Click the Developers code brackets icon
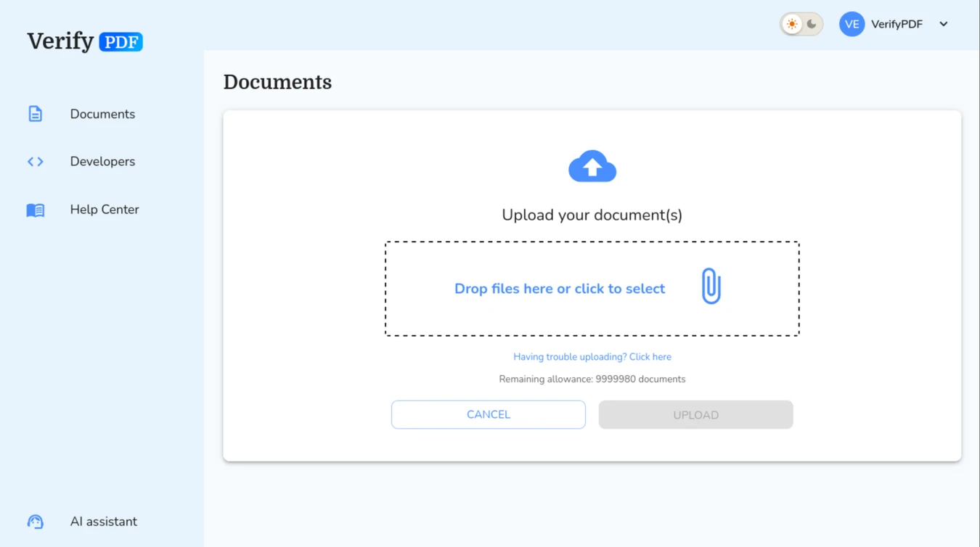980x547 pixels. tap(35, 162)
